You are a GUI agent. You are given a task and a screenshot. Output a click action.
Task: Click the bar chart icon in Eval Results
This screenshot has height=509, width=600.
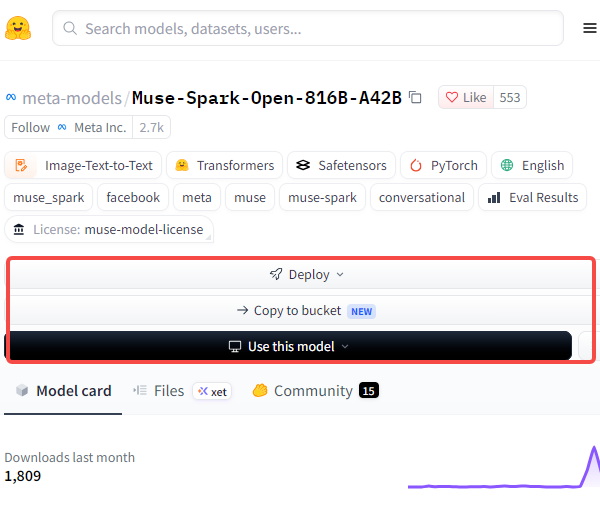(x=494, y=198)
